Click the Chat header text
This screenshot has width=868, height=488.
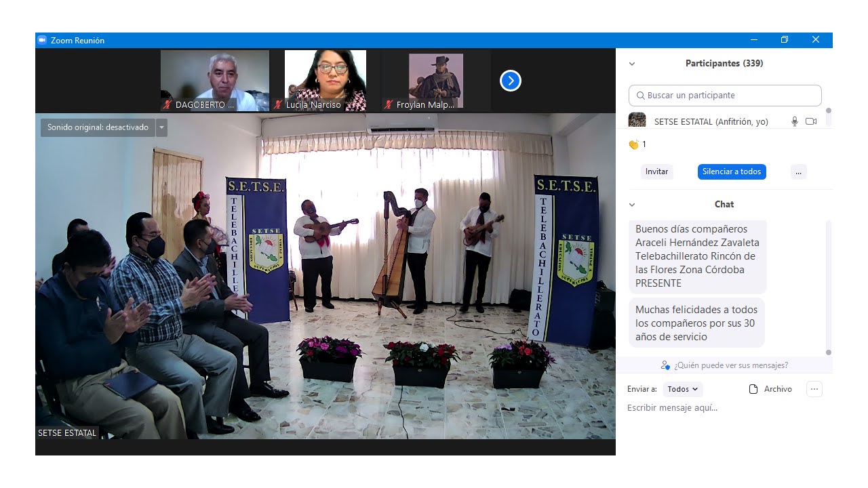(x=724, y=205)
